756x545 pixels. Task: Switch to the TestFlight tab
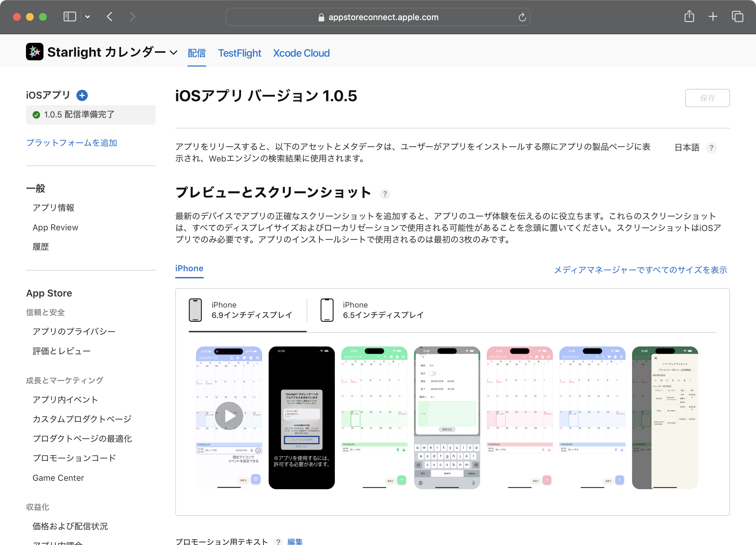(239, 53)
